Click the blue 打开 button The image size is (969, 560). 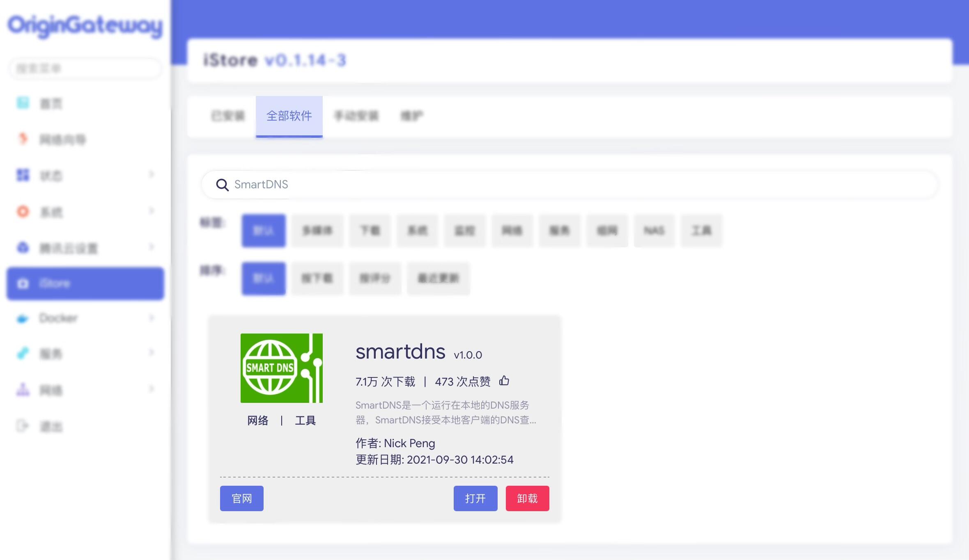point(475,498)
